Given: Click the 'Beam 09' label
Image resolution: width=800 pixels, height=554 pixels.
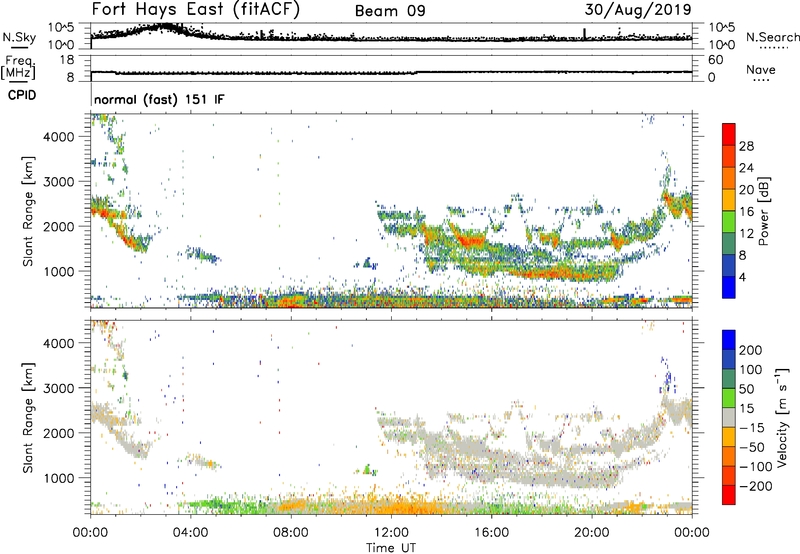Looking at the screenshot, I should point(390,11).
